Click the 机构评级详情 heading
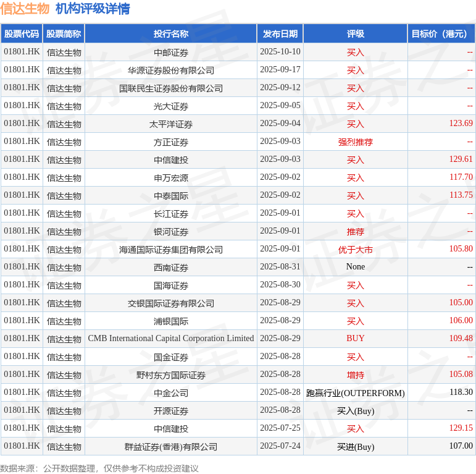This screenshot has height=474, width=476. 93,9
